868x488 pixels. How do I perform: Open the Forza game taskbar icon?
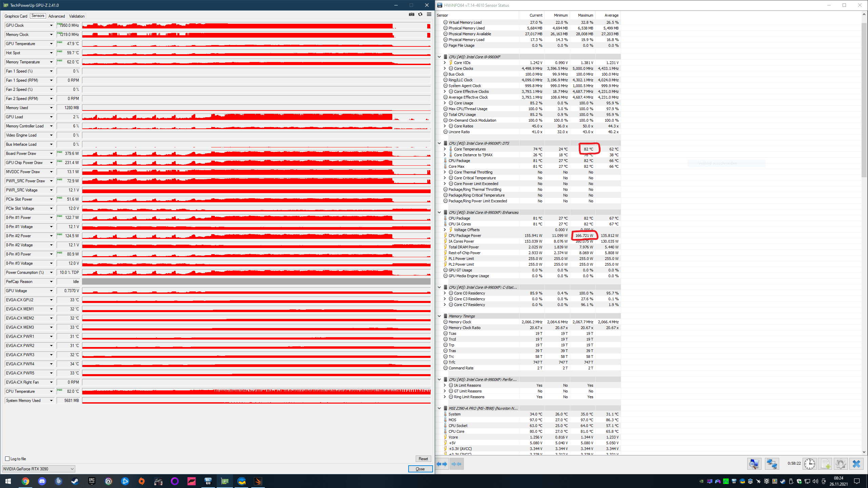click(x=191, y=481)
